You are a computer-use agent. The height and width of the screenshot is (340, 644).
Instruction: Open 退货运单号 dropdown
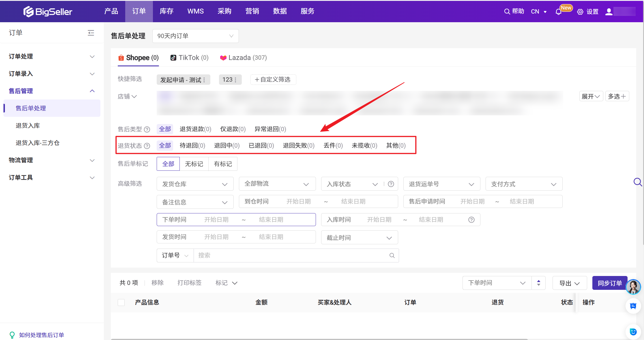[442, 184]
